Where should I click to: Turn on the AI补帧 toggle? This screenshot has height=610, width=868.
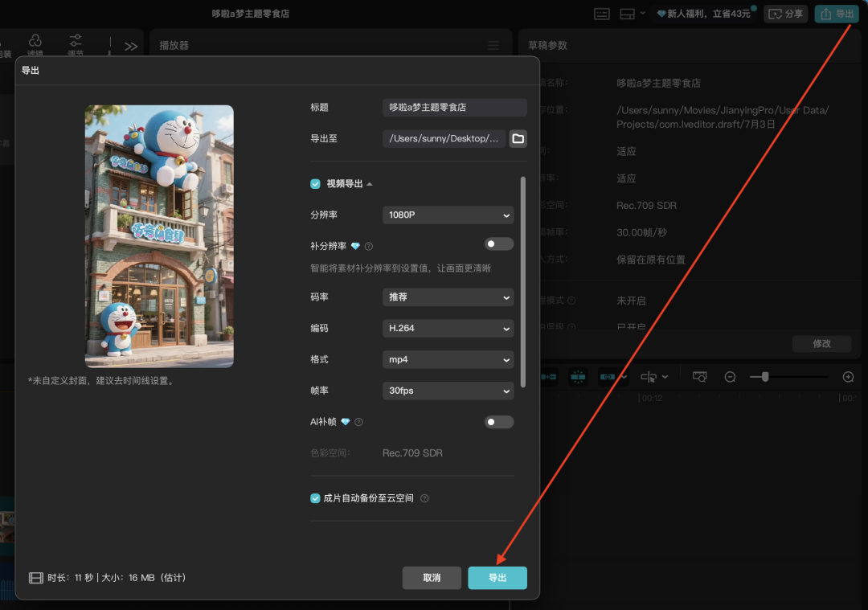click(498, 422)
